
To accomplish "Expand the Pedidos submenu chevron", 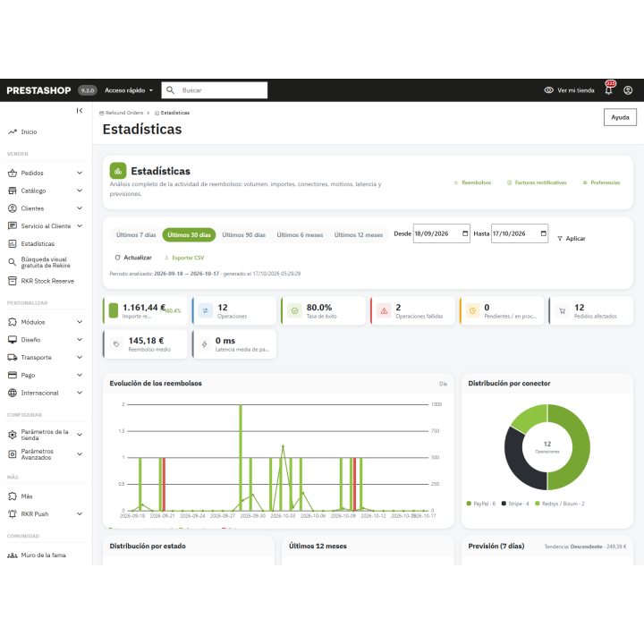I will (x=80, y=173).
